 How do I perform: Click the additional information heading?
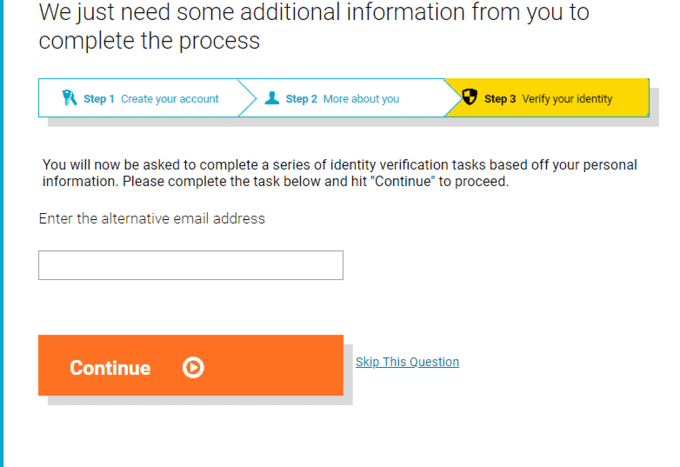point(314,26)
